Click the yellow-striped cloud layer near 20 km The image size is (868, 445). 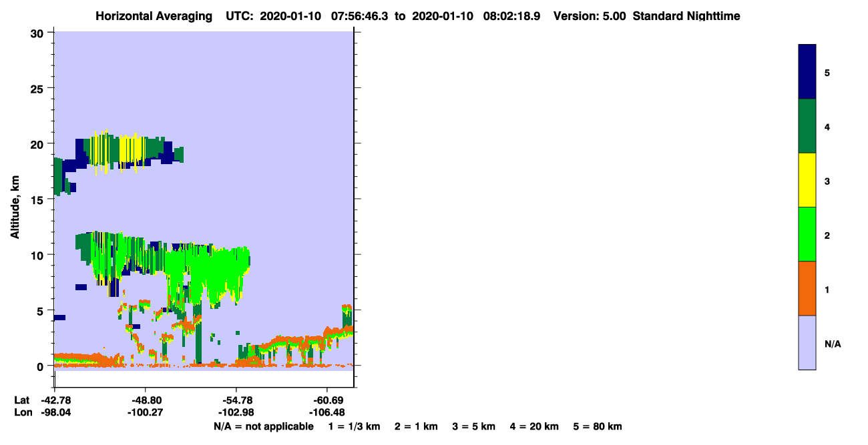coord(119,151)
